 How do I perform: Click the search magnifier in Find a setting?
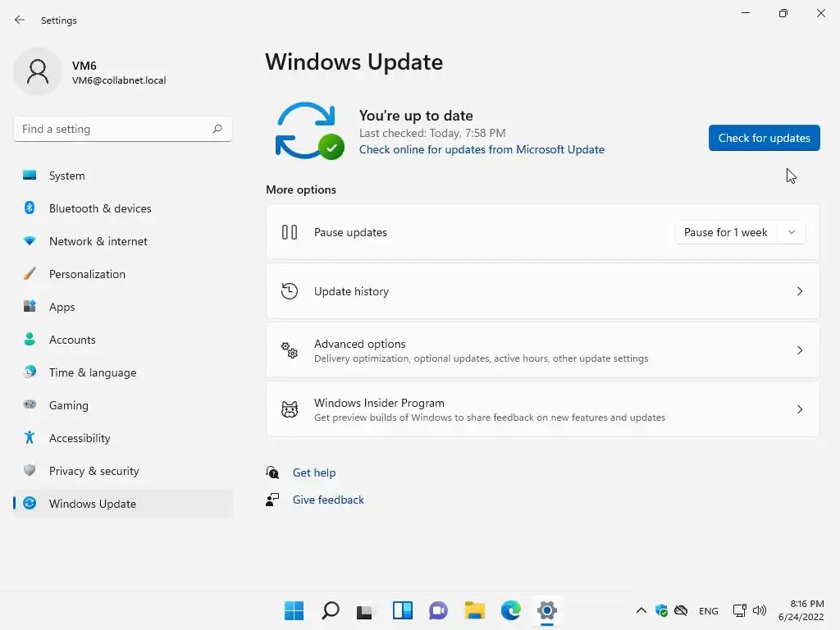tap(217, 129)
